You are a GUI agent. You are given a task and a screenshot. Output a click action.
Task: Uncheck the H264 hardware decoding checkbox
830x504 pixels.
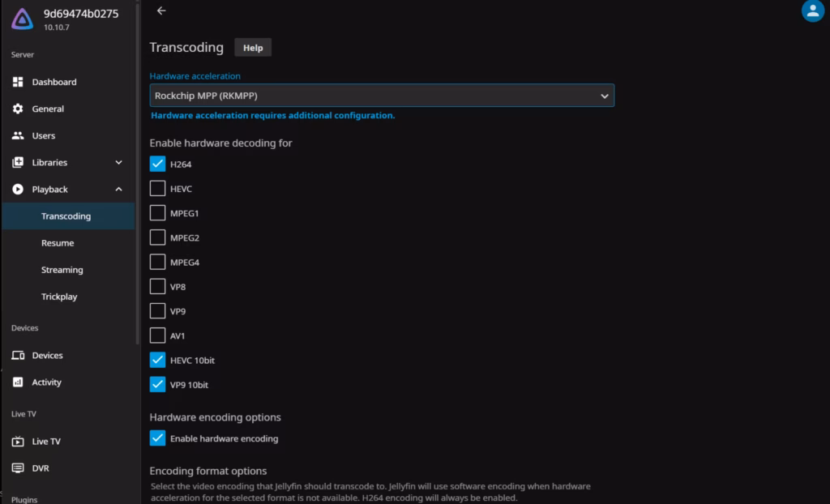tap(157, 164)
